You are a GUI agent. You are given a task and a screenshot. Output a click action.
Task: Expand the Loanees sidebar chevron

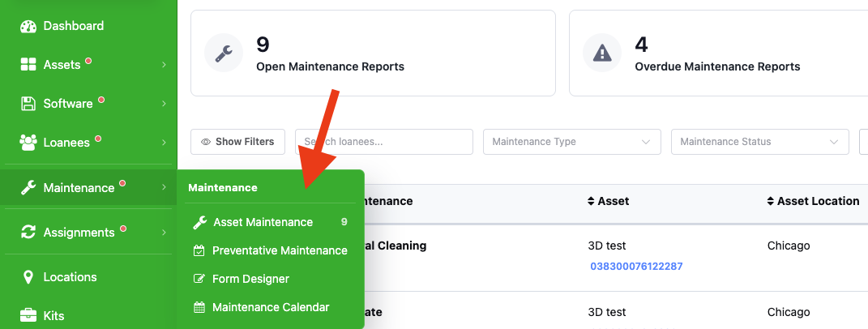pos(164,143)
